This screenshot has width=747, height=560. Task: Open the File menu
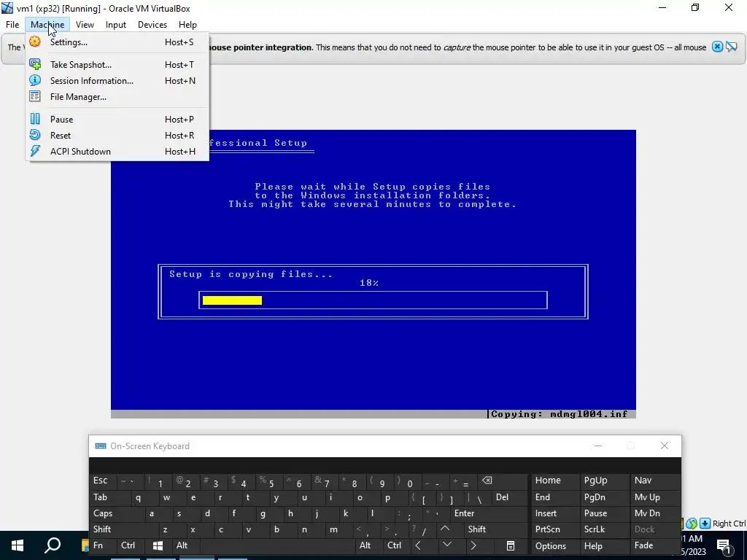12,24
